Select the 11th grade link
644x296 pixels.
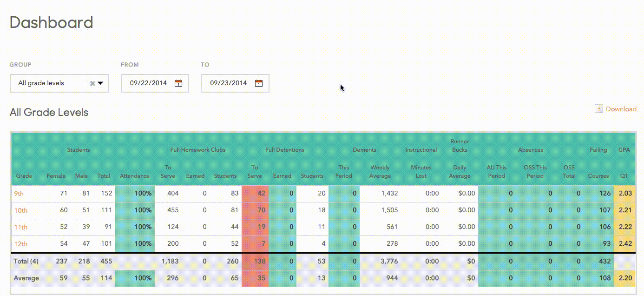[x=21, y=227]
